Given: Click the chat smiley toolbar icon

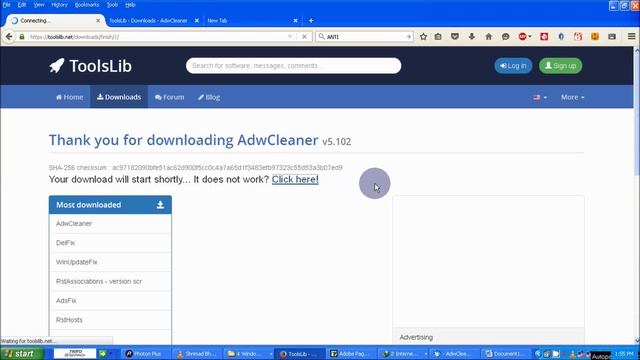Looking at the screenshot, I should point(505,37).
